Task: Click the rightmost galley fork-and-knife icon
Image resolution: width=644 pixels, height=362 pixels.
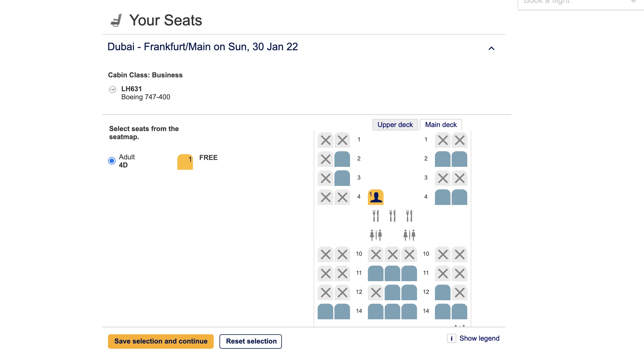Action: pos(409,215)
